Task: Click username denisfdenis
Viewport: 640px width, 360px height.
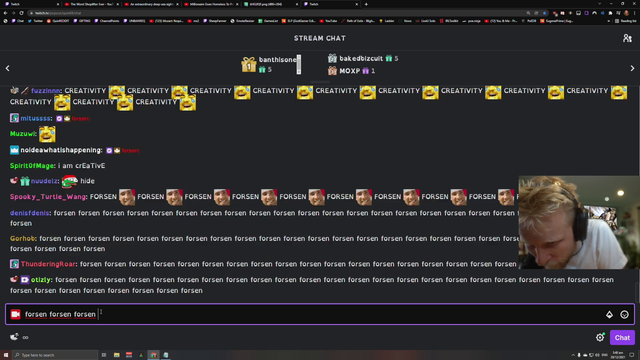Action: 30,213
